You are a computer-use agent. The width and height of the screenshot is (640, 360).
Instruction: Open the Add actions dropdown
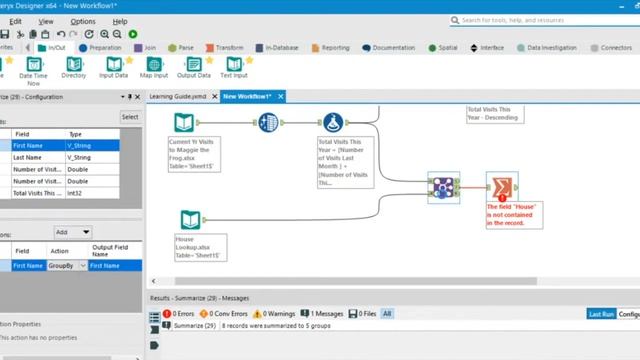click(73, 232)
